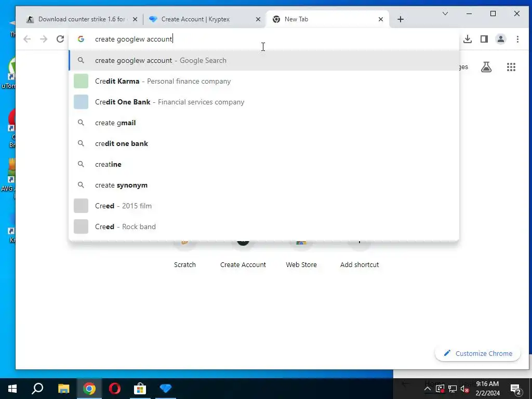
Task: Click the muted volume tray icon
Action: [465, 389]
